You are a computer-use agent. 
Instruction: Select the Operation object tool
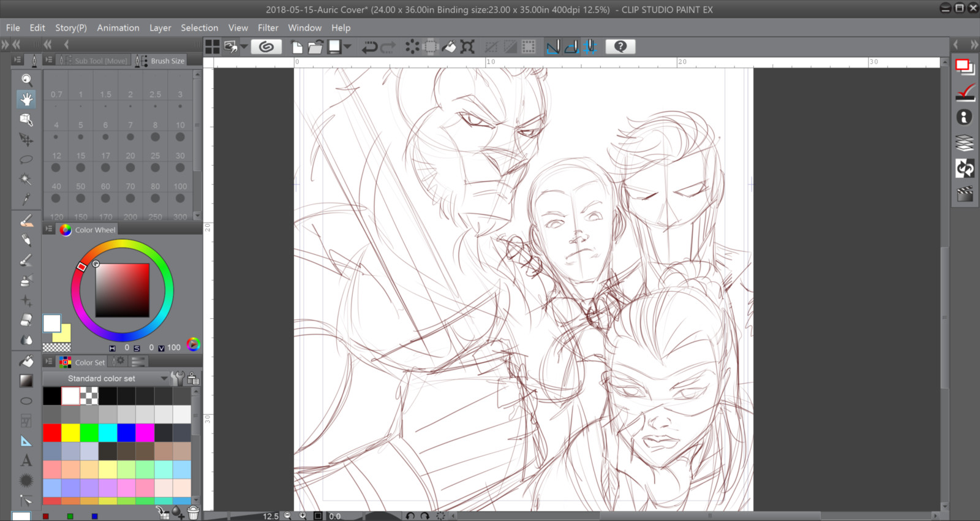pos(26,120)
